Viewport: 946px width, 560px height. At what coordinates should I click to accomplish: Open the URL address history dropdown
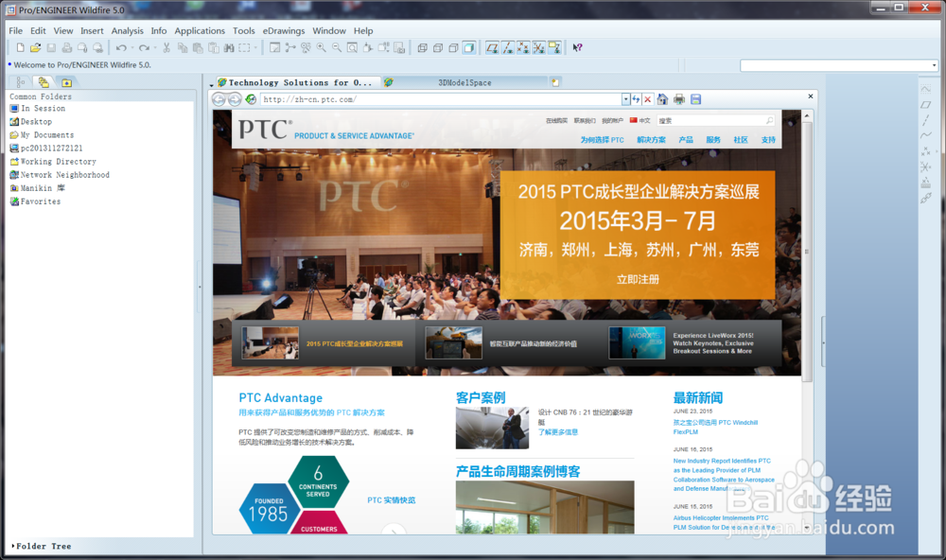point(625,99)
